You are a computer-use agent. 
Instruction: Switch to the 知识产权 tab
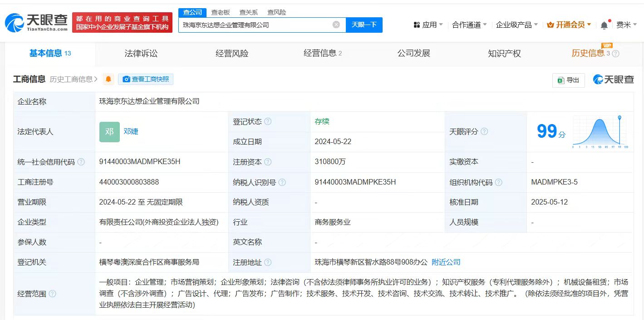pos(504,54)
